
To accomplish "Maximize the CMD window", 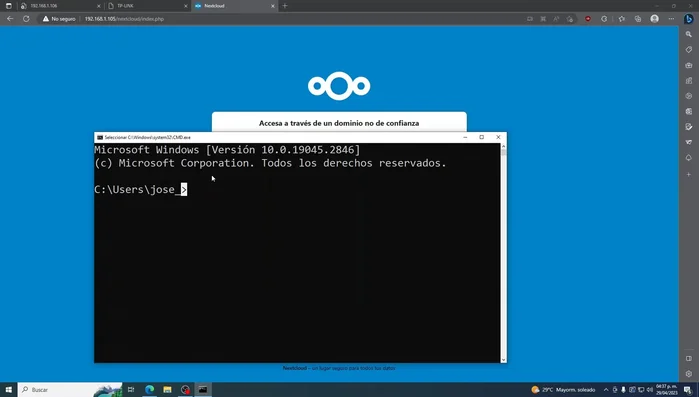I will [x=481, y=137].
